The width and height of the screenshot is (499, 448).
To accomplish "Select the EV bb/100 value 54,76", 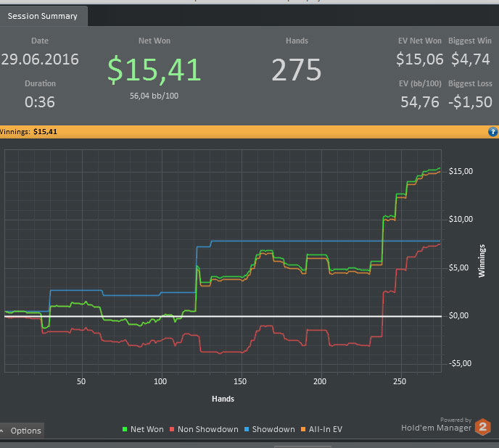I will [x=420, y=102].
